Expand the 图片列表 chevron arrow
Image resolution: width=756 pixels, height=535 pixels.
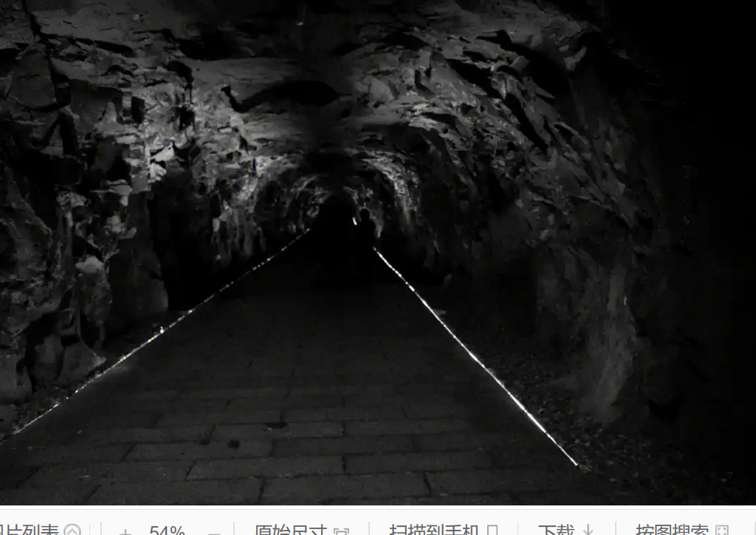pos(72,531)
